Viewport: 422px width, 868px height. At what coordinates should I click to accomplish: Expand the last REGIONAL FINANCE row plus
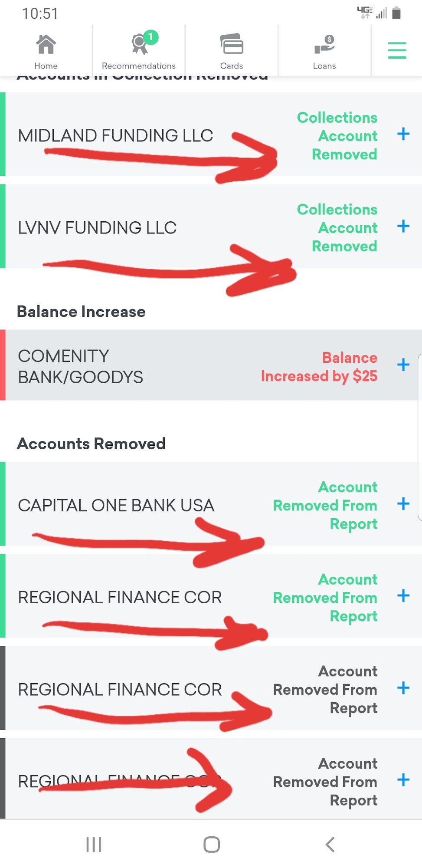coord(403,780)
